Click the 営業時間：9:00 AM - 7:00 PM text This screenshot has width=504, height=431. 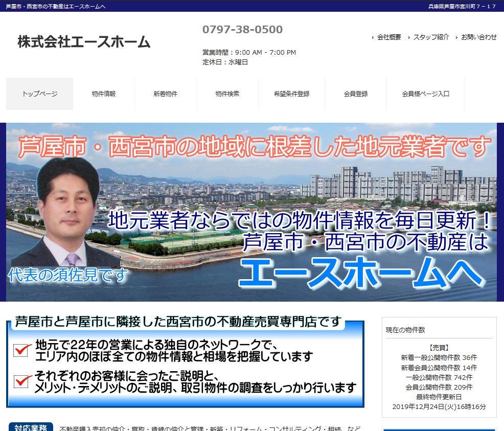tap(249, 52)
